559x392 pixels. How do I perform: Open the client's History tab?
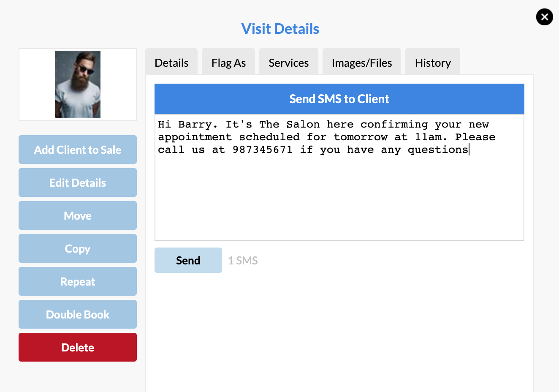(432, 62)
